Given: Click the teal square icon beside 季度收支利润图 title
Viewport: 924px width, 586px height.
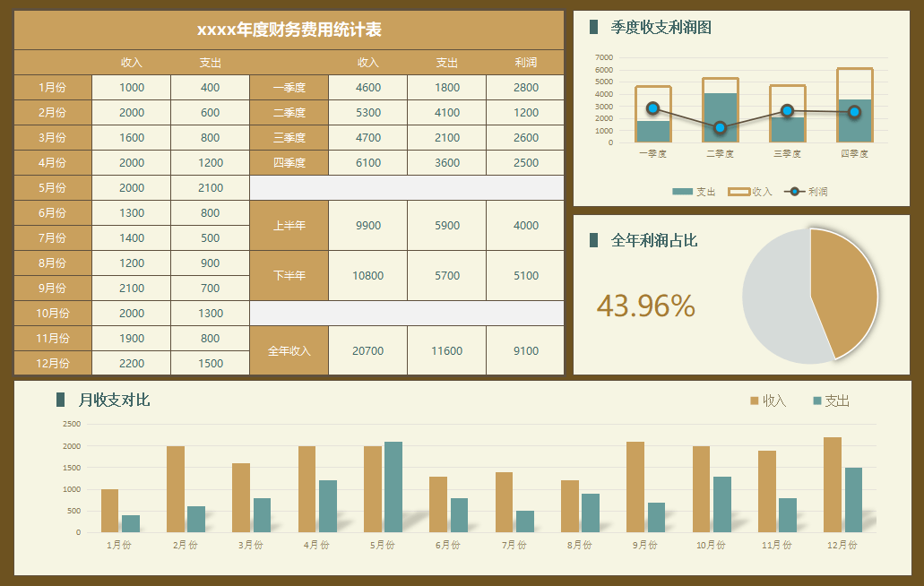Looking at the screenshot, I should pyautogui.click(x=593, y=27).
